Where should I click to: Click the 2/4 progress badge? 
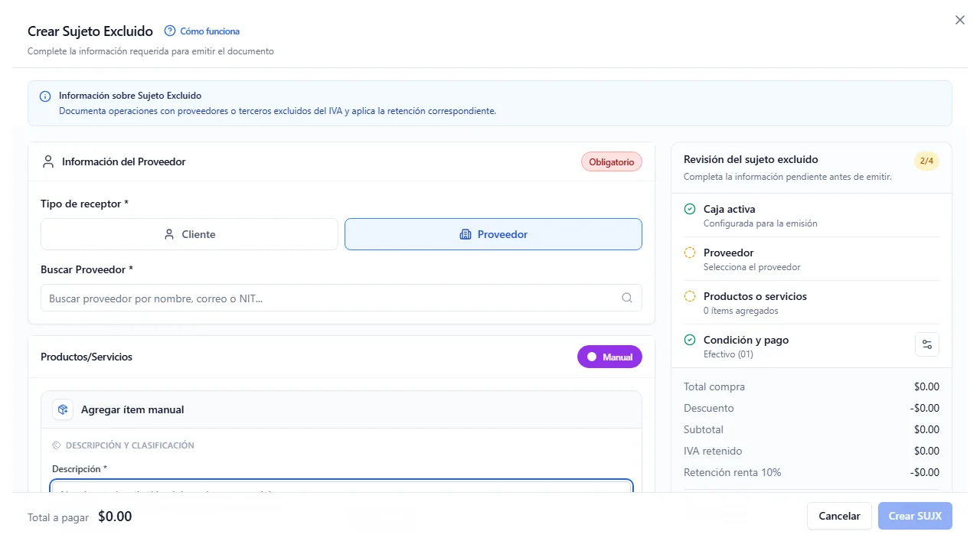[x=926, y=161]
